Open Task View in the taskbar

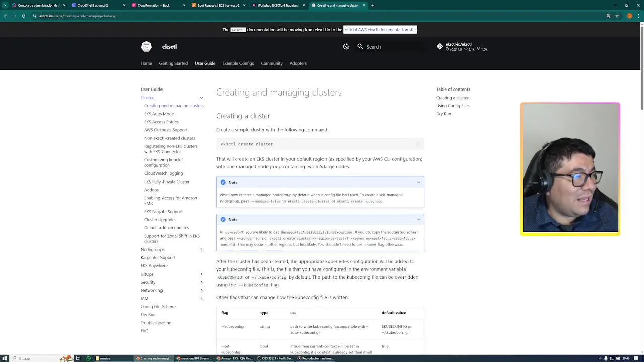tap(78, 358)
